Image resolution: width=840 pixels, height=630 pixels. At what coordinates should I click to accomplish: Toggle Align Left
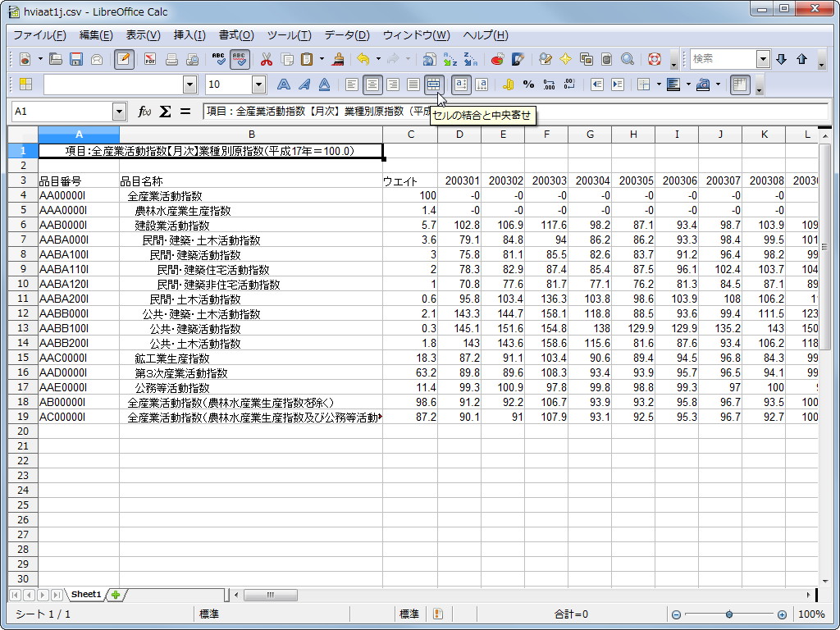[351, 84]
